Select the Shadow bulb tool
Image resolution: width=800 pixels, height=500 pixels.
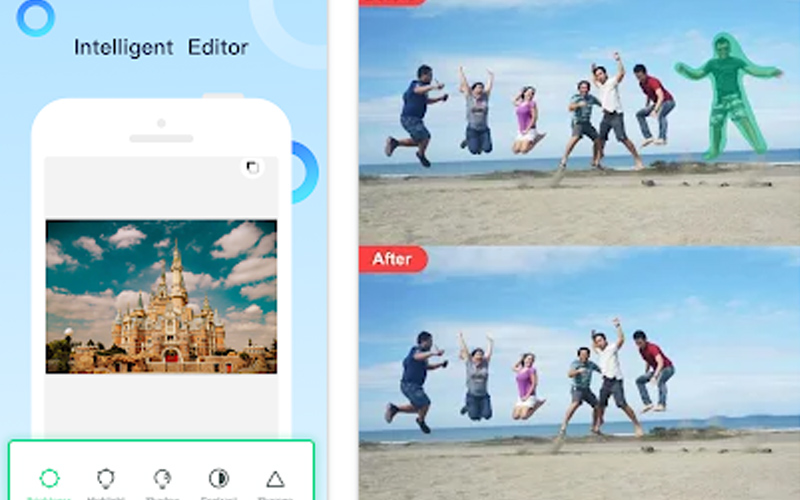coord(162,479)
